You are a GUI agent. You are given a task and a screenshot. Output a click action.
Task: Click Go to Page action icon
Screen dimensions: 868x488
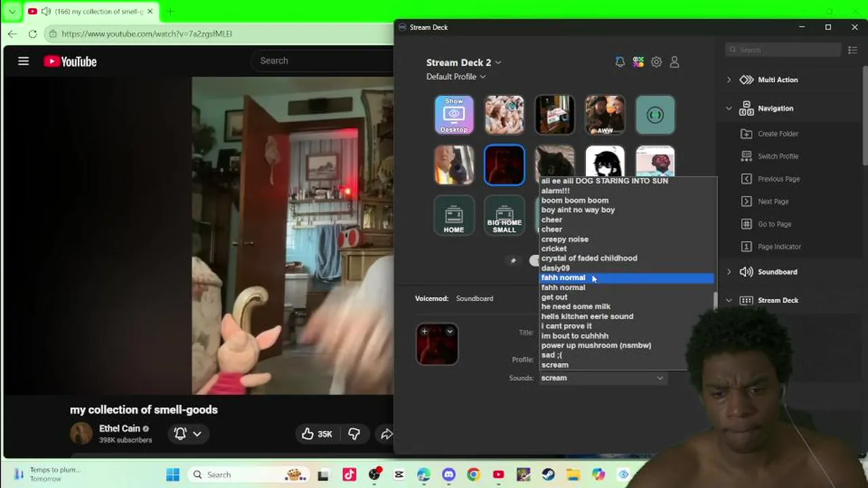click(746, 224)
